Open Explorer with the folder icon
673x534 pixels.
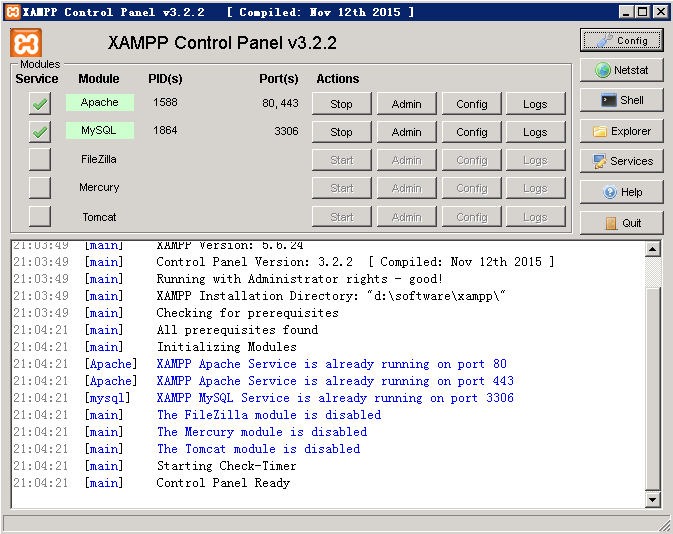(x=621, y=131)
